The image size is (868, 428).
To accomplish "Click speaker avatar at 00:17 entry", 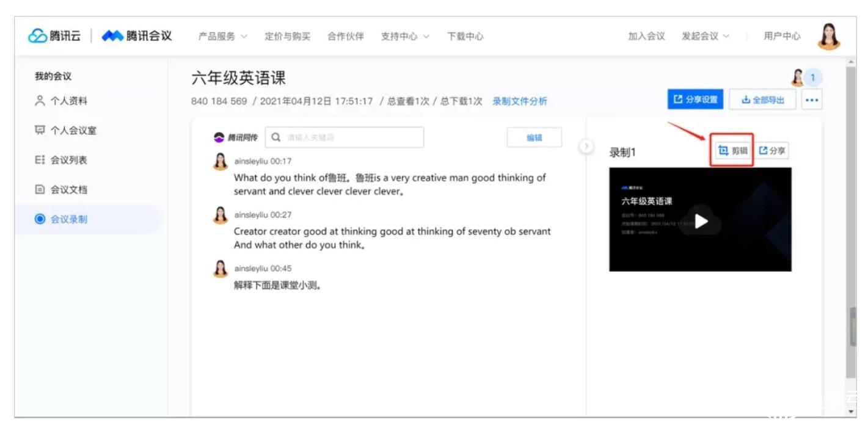I will pyautogui.click(x=221, y=161).
